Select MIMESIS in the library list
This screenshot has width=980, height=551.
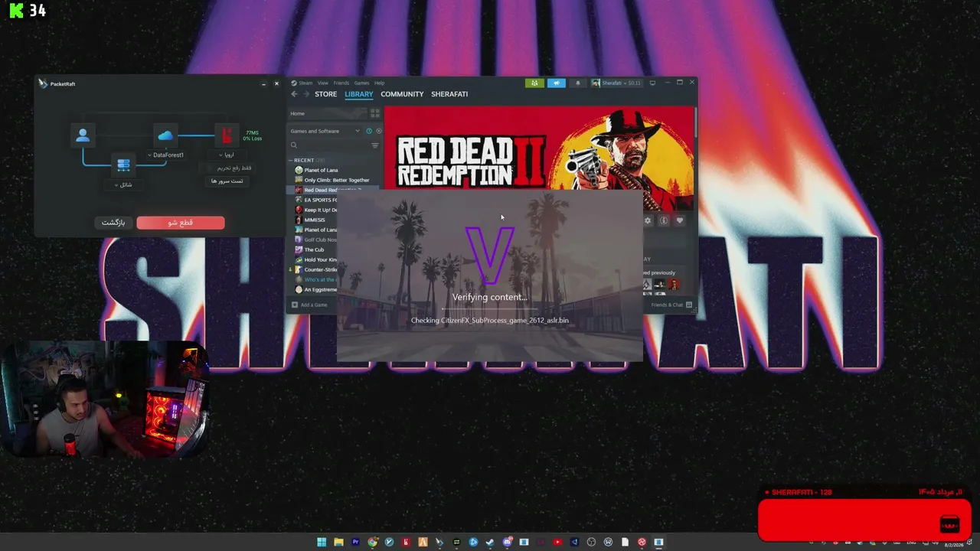coord(310,220)
